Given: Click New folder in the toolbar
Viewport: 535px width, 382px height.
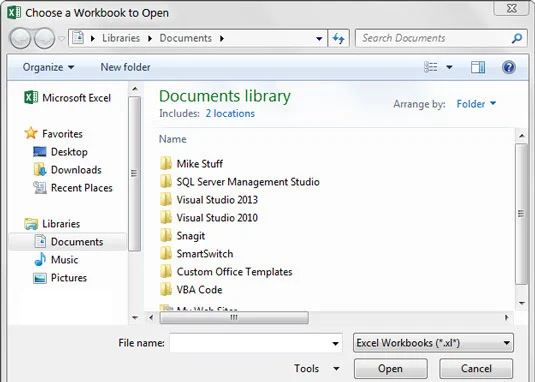Looking at the screenshot, I should tap(125, 67).
